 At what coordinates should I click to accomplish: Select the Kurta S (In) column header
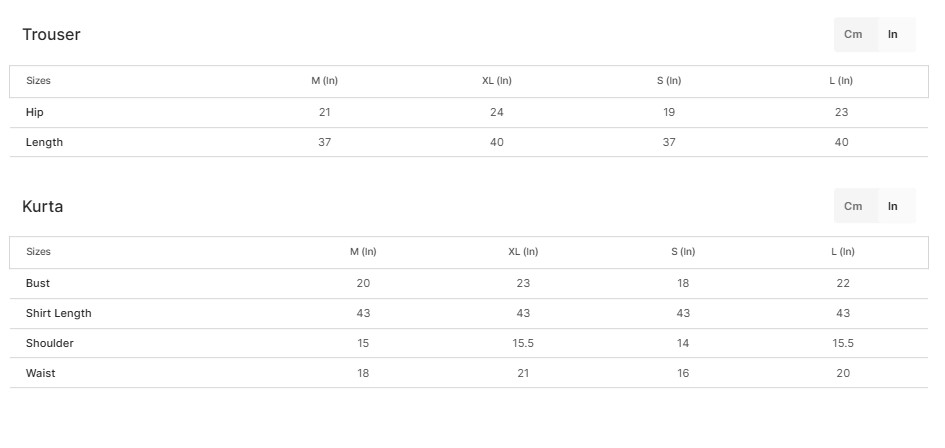(x=683, y=251)
